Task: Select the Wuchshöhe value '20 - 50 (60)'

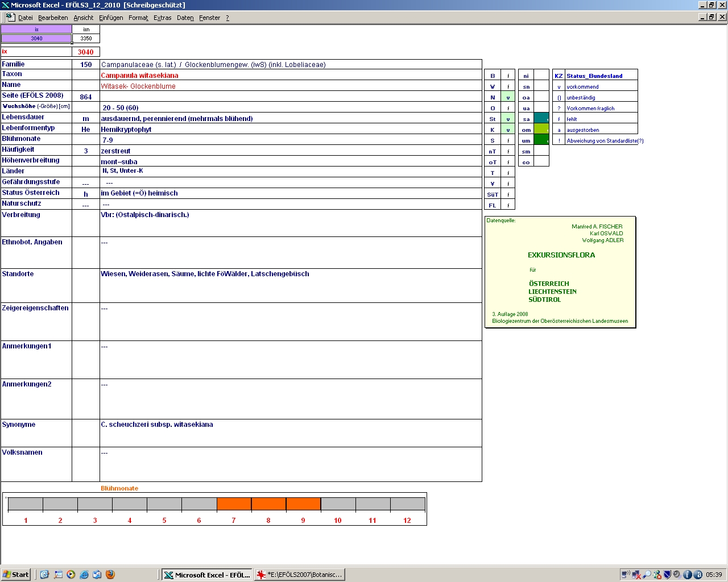Action: pos(291,107)
